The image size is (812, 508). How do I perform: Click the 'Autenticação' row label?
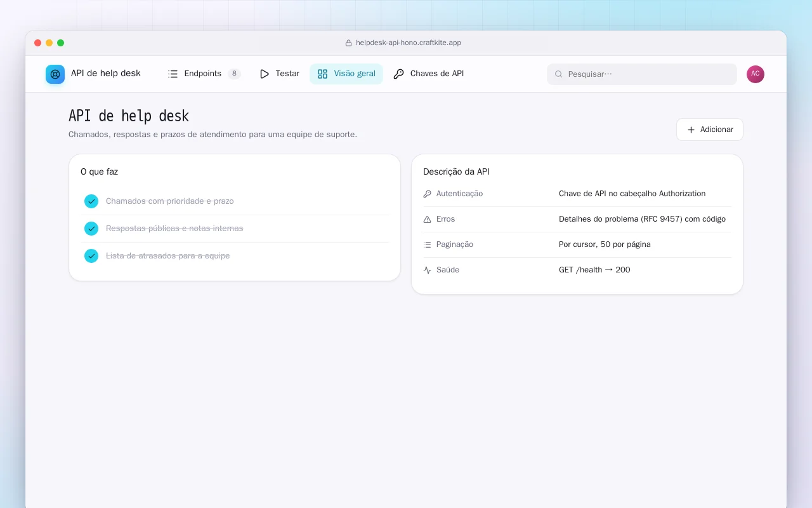point(459,194)
